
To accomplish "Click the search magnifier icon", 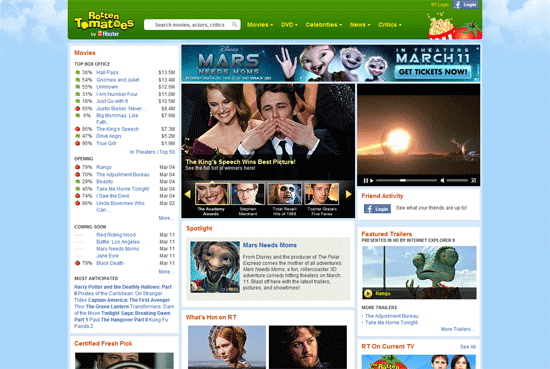I will click(234, 25).
